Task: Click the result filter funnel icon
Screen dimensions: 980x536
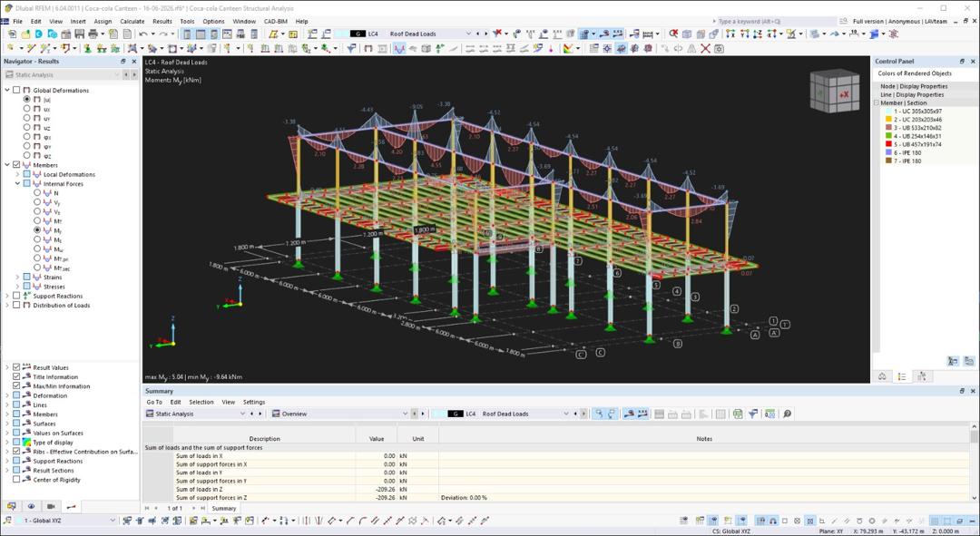Action: click(x=351, y=48)
